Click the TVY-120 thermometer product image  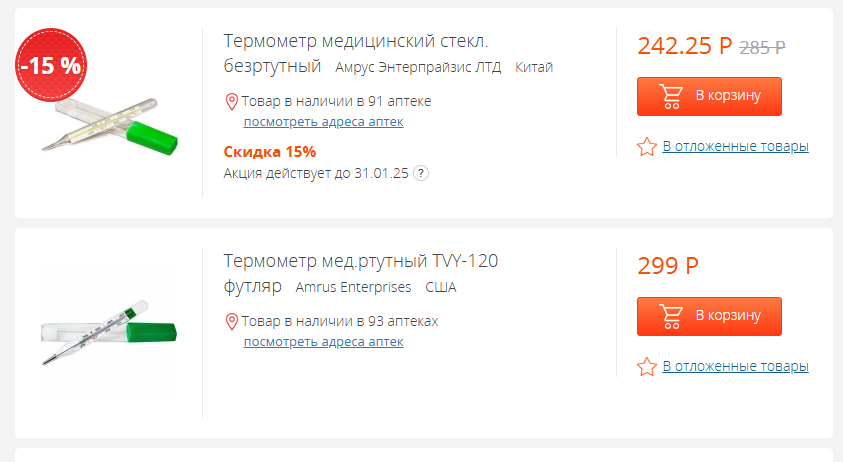point(109,333)
